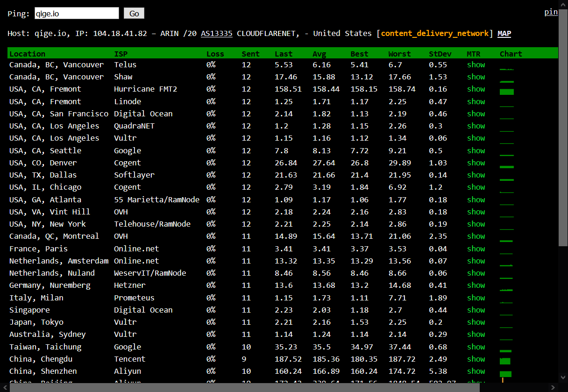Select the "Telehouse/RamNode" ISP cell
This screenshot has width=568, height=392.
(152, 224)
